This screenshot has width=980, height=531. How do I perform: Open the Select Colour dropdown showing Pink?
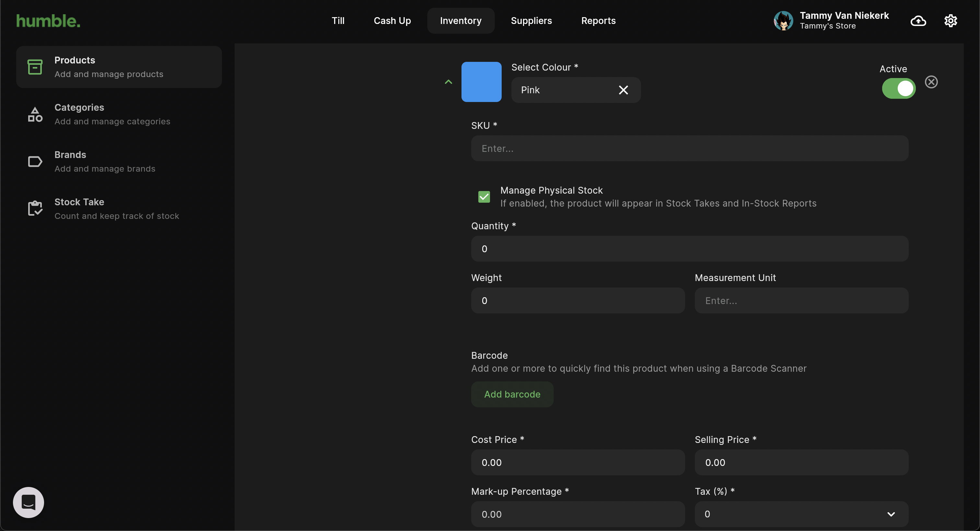(x=576, y=90)
